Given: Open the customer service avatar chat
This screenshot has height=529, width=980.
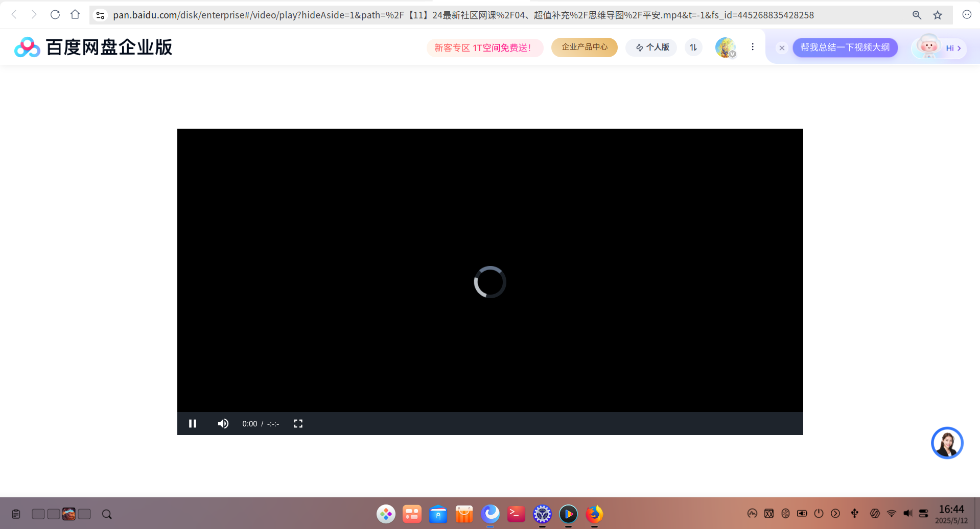Looking at the screenshot, I should pyautogui.click(x=947, y=443).
